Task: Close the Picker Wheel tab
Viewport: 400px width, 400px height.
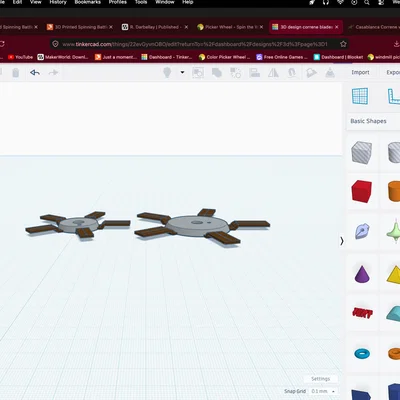Action: 261,27
